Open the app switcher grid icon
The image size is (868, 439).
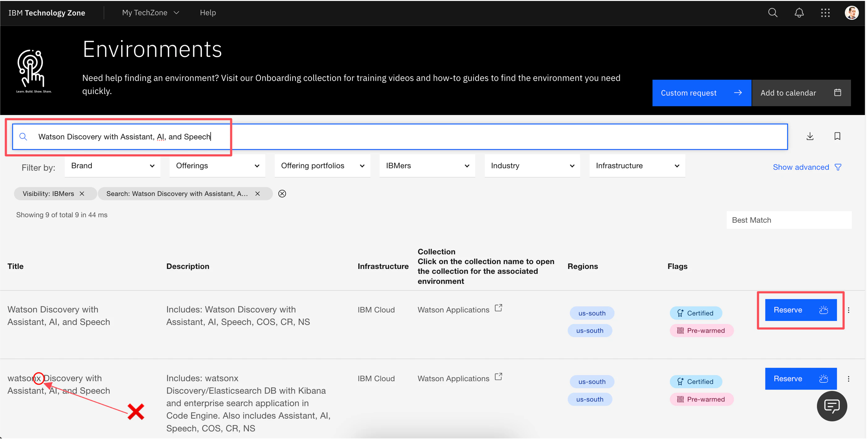point(825,13)
